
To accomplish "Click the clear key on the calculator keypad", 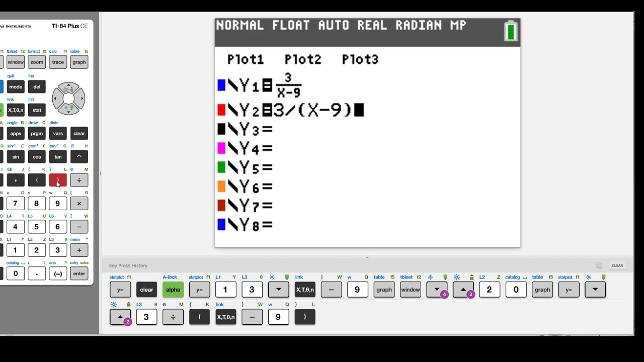I will point(79,133).
